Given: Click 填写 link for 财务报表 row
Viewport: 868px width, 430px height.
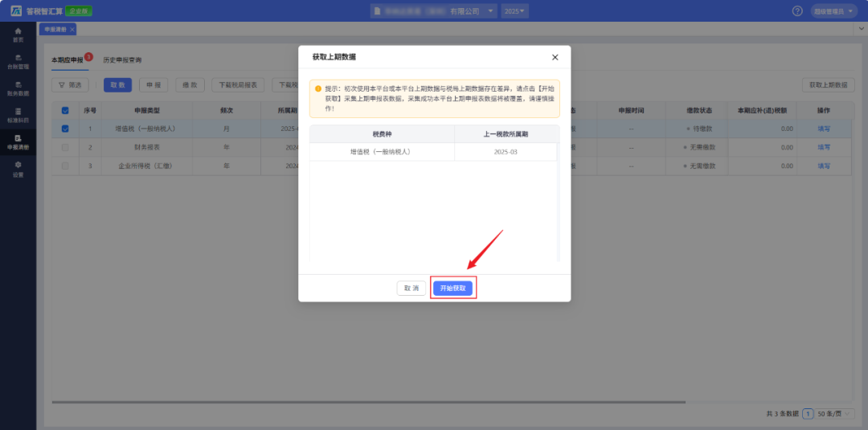Looking at the screenshot, I should (824, 147).
